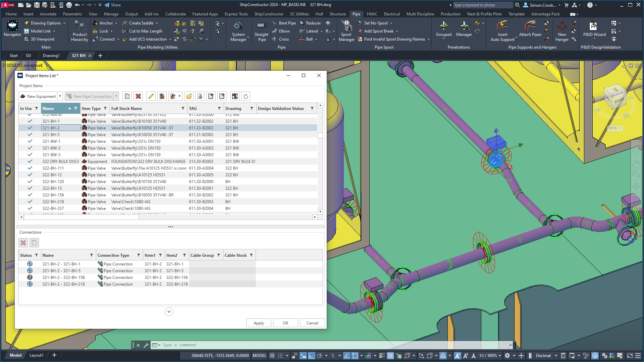Open the Attach Pipes tool
This screenshot has height=362, width=644.
[x=530, y=30]
